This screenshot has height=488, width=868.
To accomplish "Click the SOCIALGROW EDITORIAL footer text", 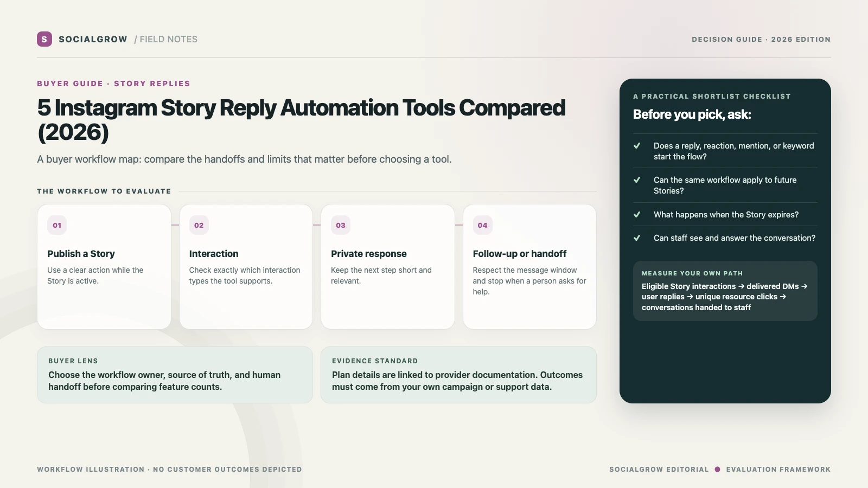I will [x=659, y=470].
